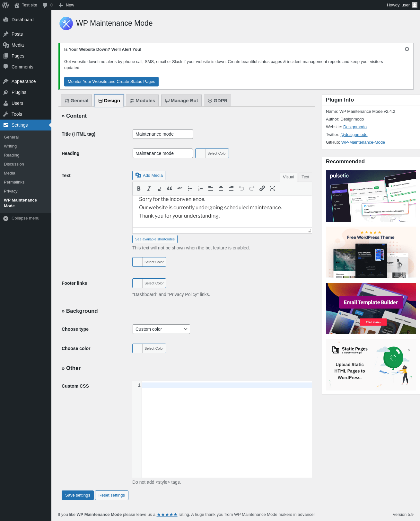The height and width of the screenshot is (521, 420).
Task: Open the Pulsetic recommended banner
Action: (x=371, y=196)
